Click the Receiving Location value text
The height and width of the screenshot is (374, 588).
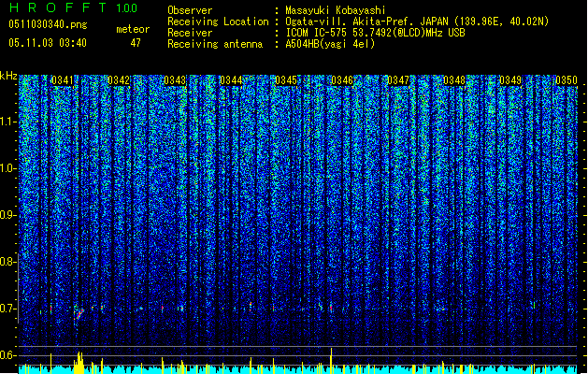coord(417,22)
